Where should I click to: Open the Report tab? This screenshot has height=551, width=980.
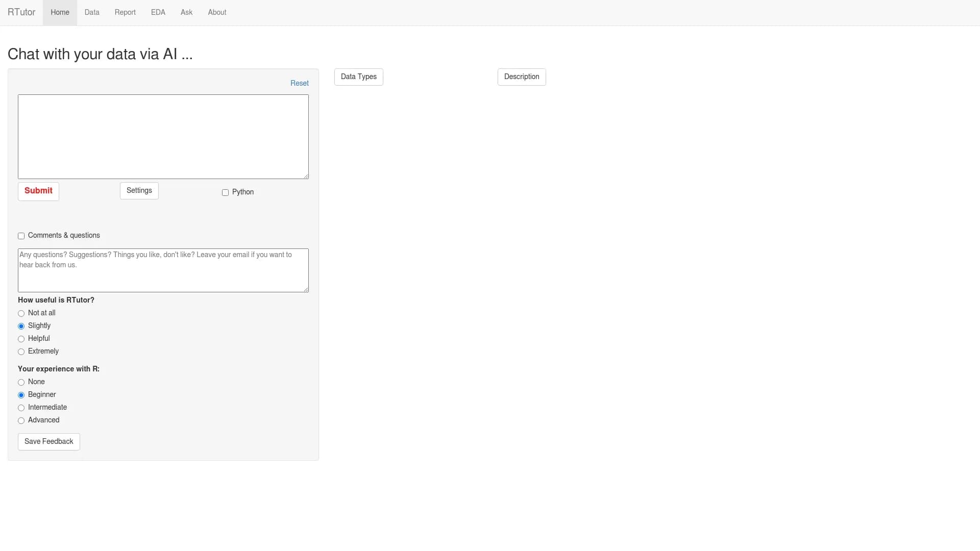pos(125,12)
